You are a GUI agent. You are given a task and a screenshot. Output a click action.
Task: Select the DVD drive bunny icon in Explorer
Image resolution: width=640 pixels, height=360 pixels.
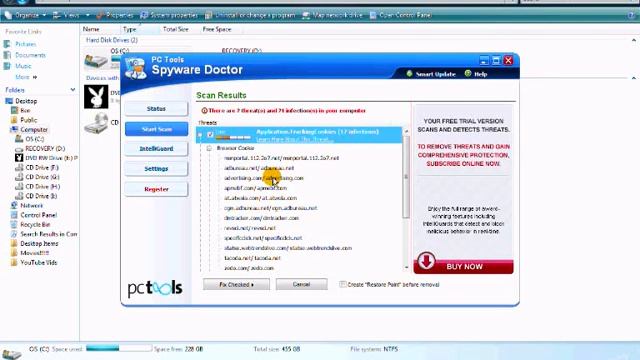[x=96, y=97]
